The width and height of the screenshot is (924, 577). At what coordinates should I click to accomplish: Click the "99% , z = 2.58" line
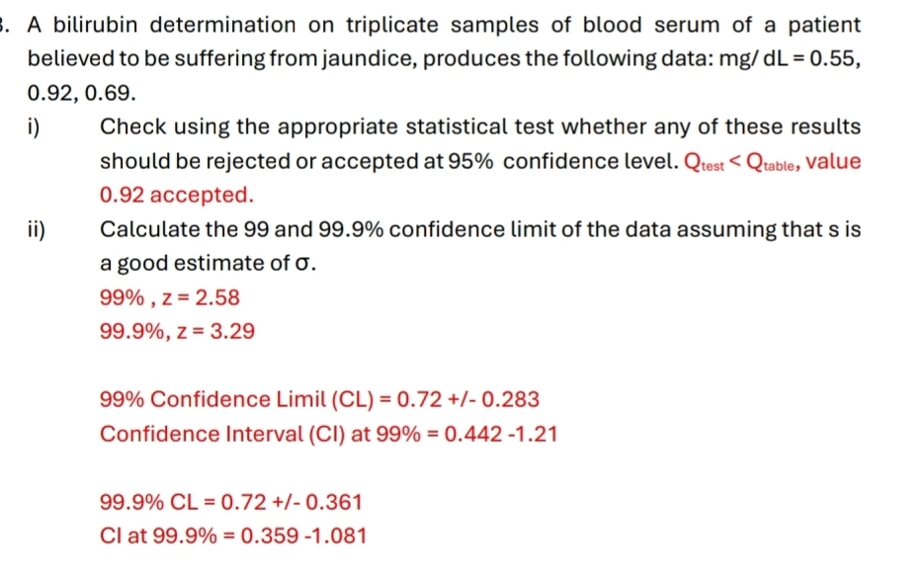click(170, 297)
